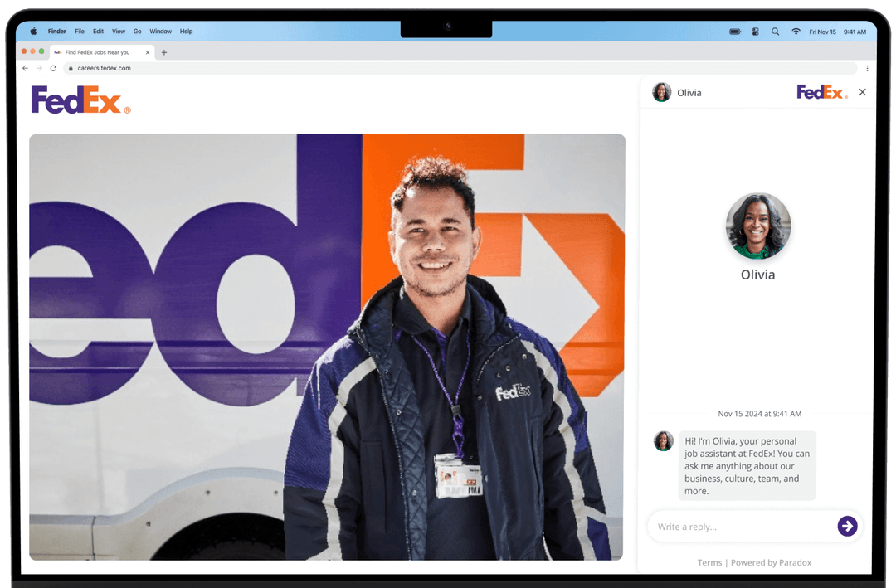
Task: Click Olivia's small avatar beside her message
Action: click(663, 441)
